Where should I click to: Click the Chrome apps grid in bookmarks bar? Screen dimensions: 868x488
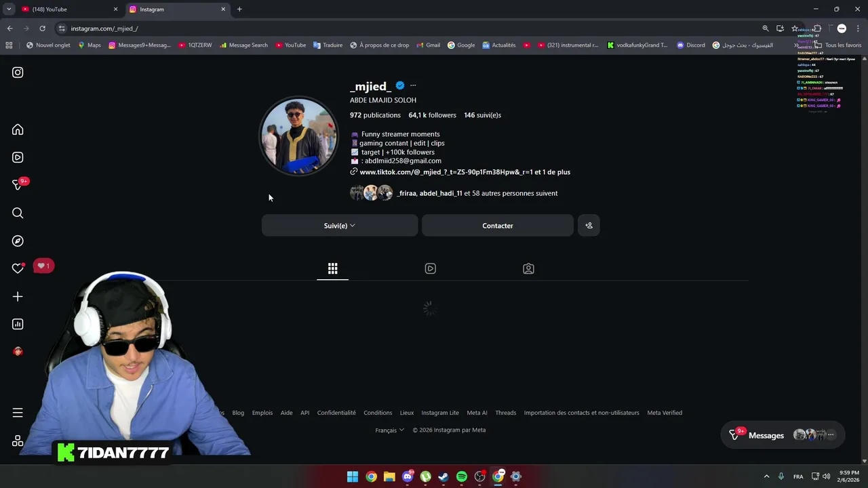[x=9, y=45]
